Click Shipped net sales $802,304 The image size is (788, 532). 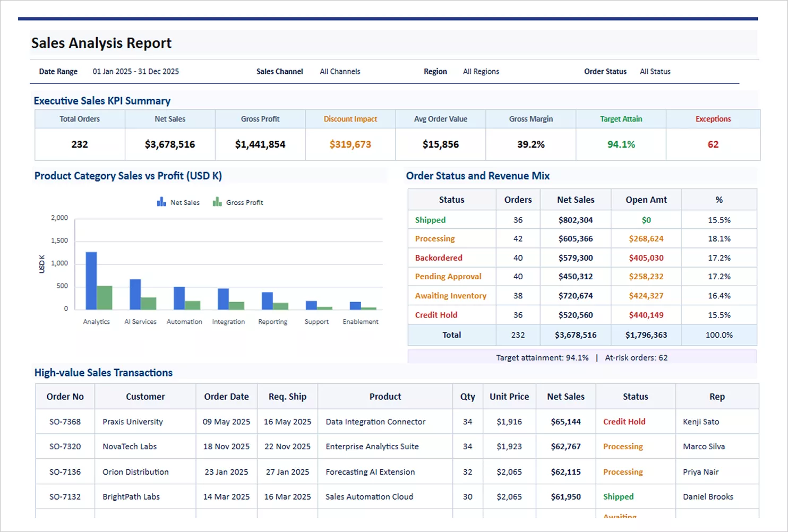576,220
